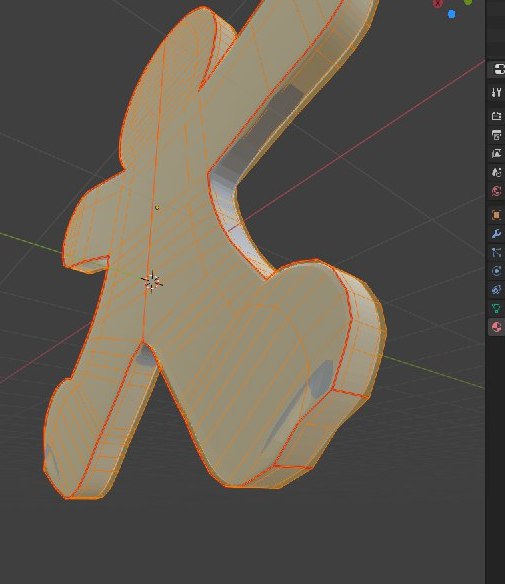The image size is (505, 584).
Task: Open the Particles properties tab
Action: click(x=496, y=253)
